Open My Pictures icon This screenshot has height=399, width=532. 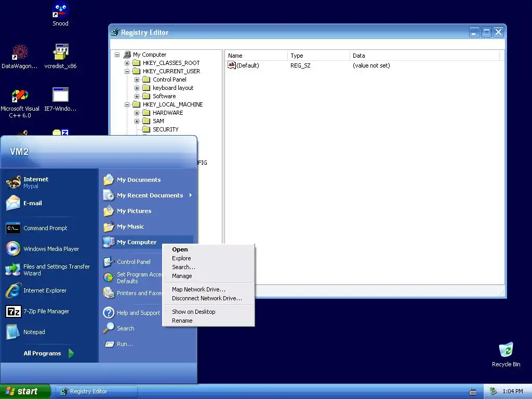tap(109, 211)
